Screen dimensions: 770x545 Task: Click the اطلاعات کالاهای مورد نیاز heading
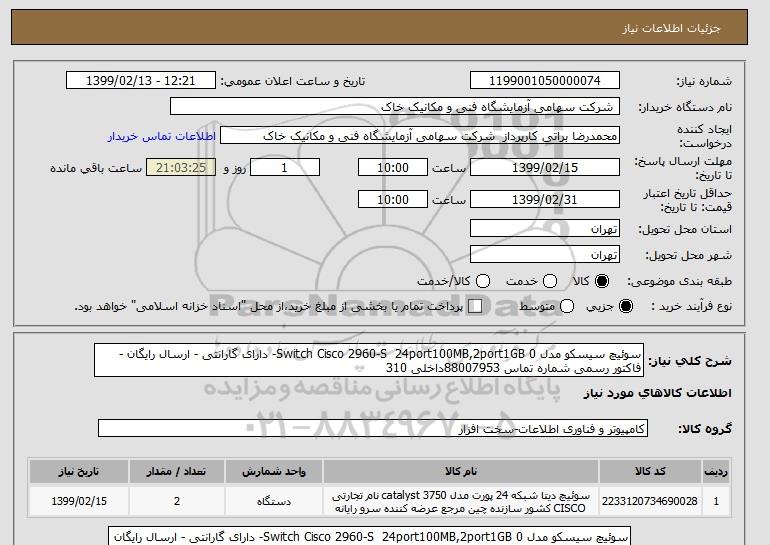click(x=657, y=393)
